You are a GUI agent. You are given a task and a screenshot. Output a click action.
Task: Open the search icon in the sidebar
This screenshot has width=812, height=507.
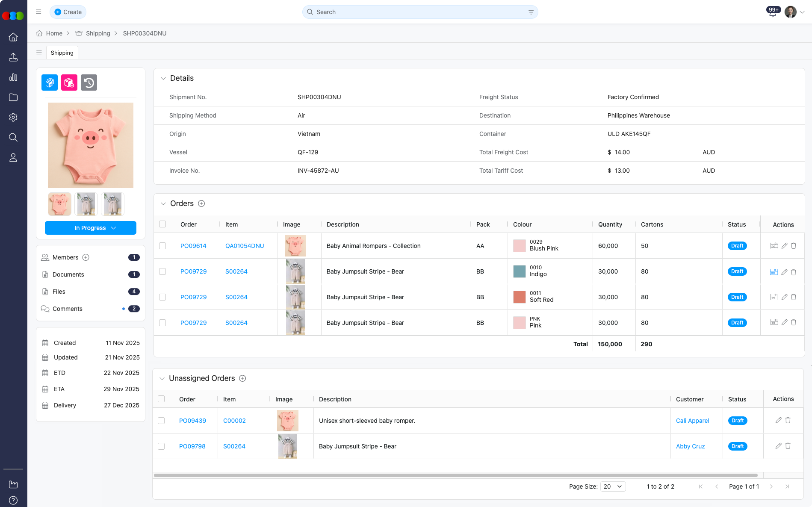pyautogui.click(x=13, y=137)
